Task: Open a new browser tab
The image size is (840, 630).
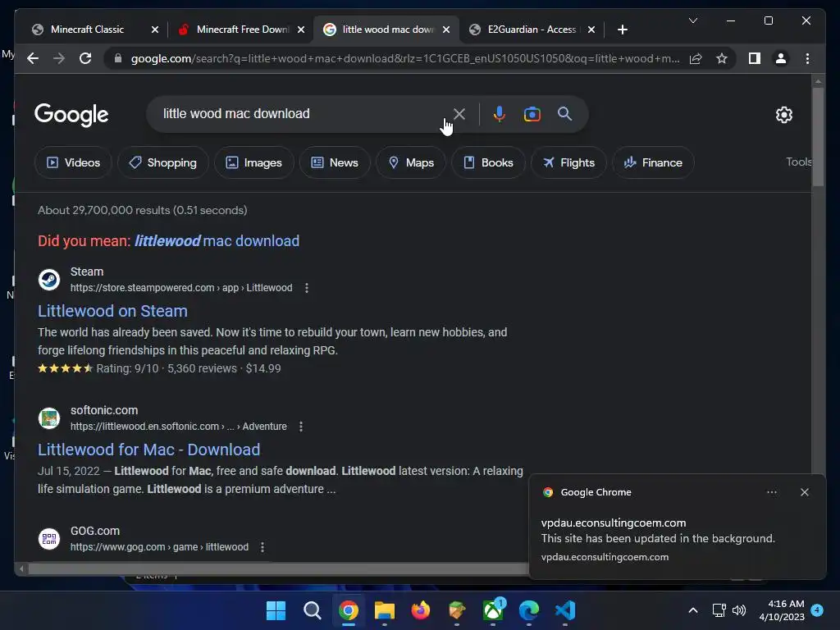Action: tap(622, 30)
